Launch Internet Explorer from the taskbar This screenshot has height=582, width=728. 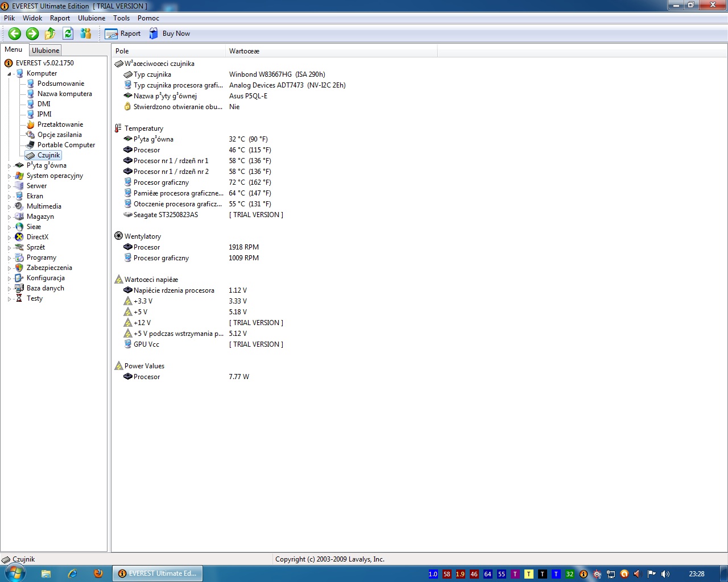72,573
